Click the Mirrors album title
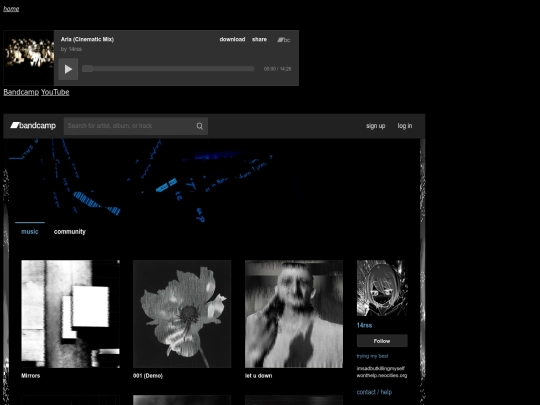This screenshot has height=405, width=540. (31, 376)
